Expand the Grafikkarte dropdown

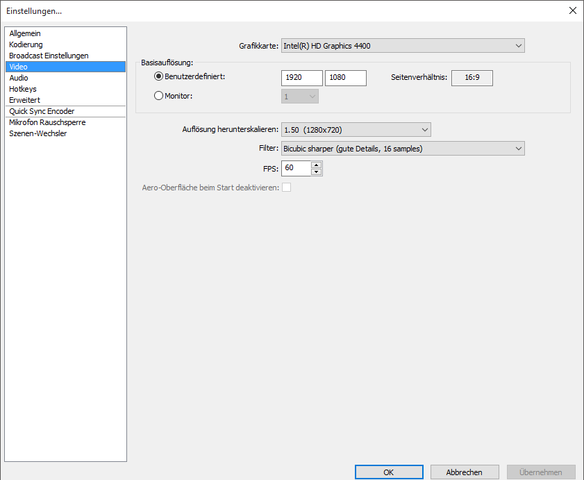[x=403, y=46]
